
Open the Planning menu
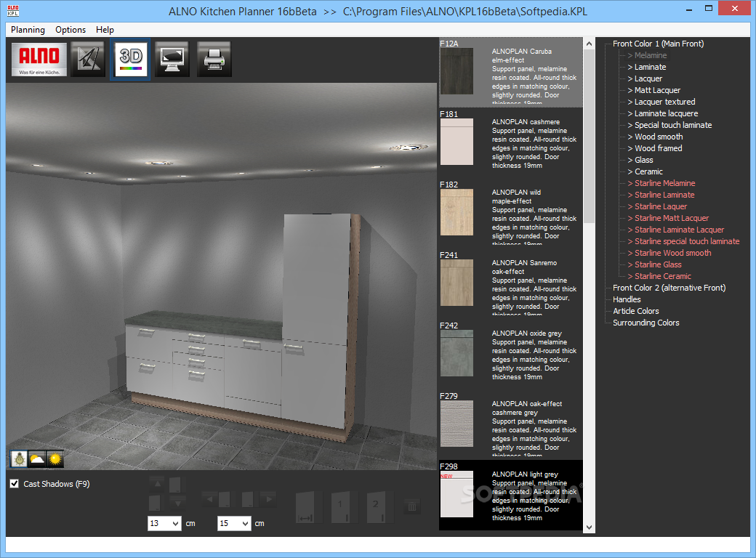[28, 29]
